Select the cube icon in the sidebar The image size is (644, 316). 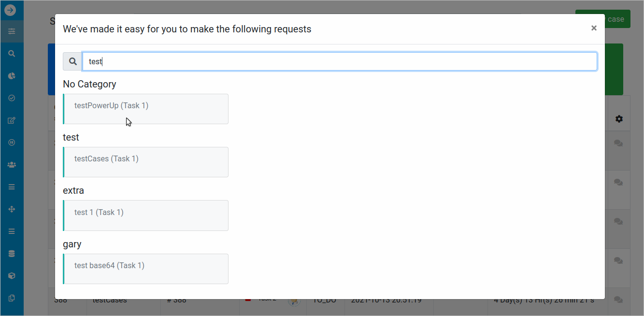pos(12,276)
